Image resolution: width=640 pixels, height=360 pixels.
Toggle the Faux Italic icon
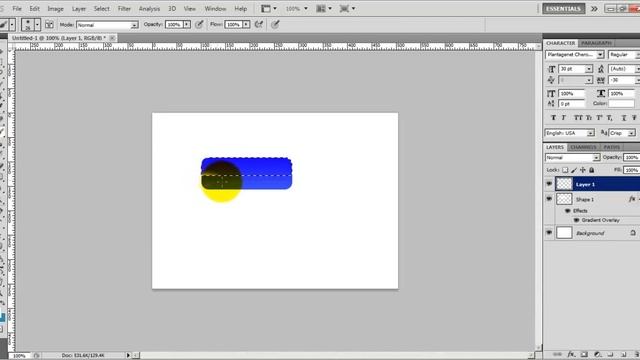click(x=564, y=118)
